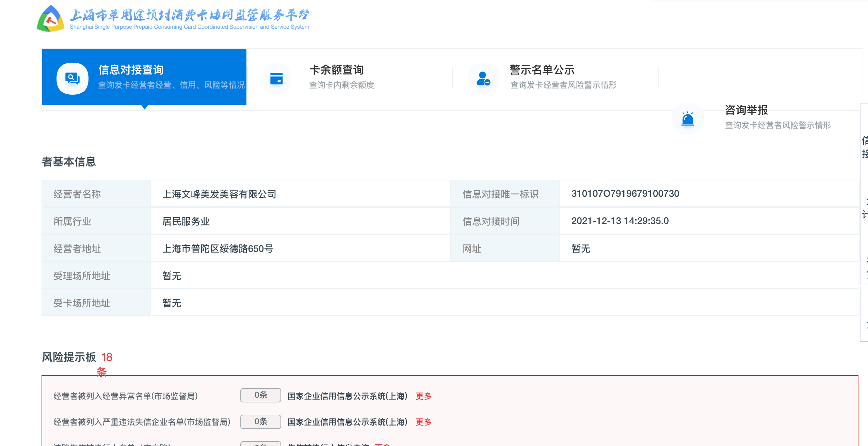Switch to 卡余额查询 tab
The image size is (868, 446).
(336, 70)
